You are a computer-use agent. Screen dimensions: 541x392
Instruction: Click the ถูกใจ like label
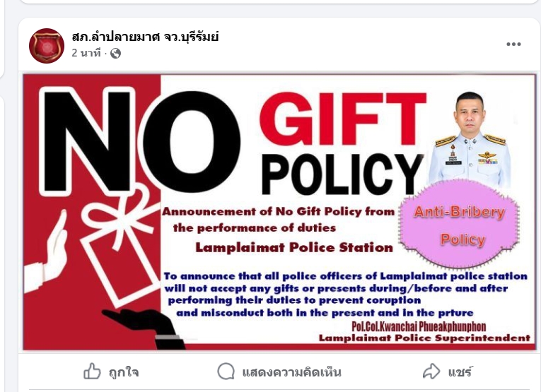point(124,372)
